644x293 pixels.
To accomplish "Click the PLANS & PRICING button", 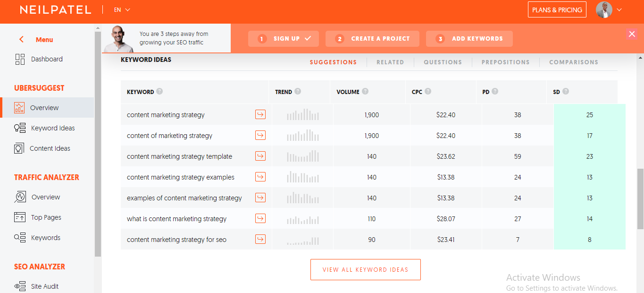I will 557,9.
